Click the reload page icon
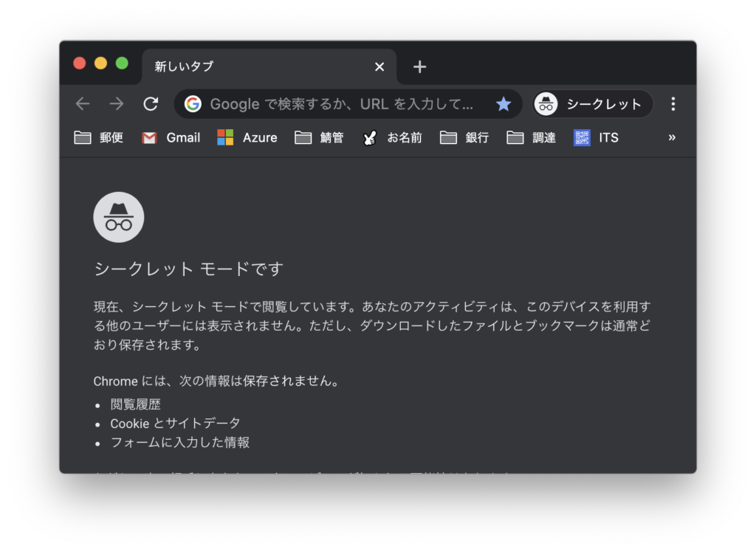 click(151, 104)
